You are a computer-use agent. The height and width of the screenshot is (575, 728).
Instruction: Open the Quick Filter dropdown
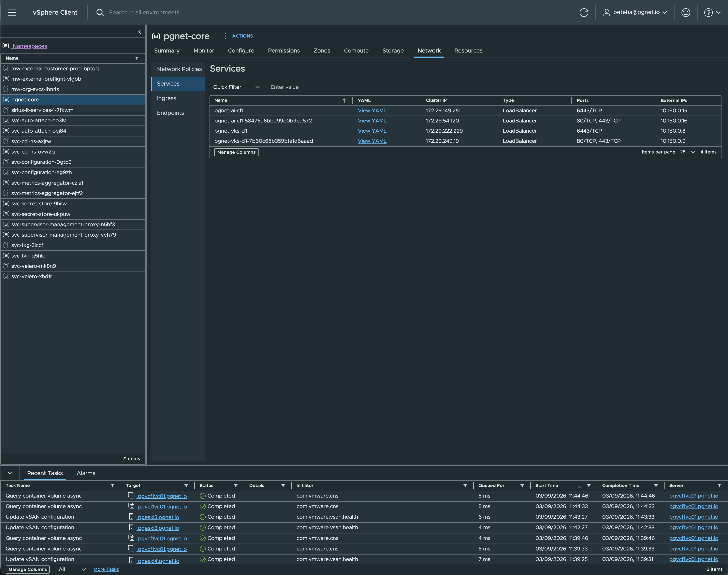(236, 87)
